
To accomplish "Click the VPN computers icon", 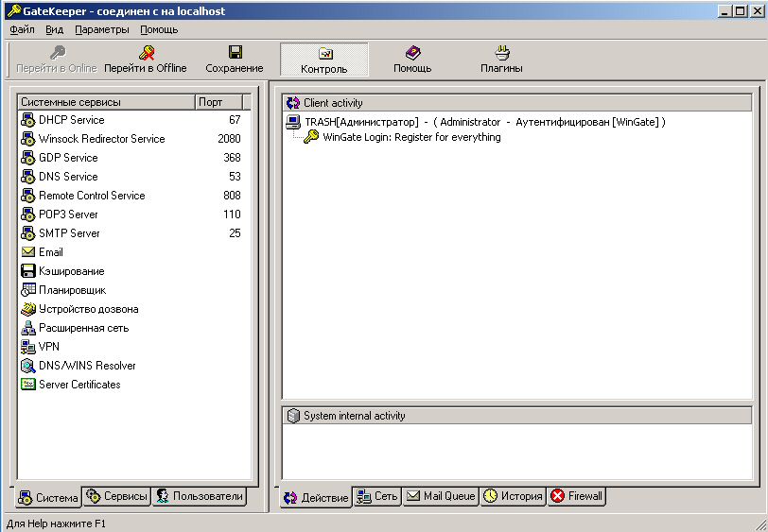I will point(28,347).
